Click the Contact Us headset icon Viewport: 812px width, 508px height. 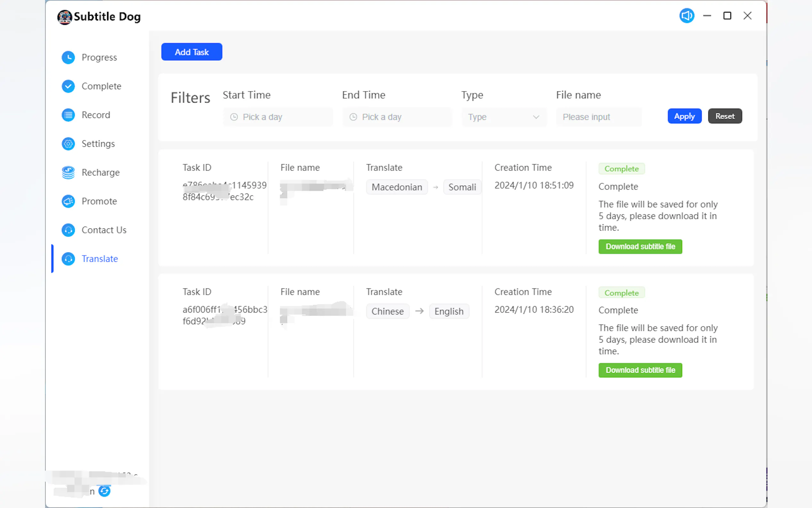[x=68, y=230]
